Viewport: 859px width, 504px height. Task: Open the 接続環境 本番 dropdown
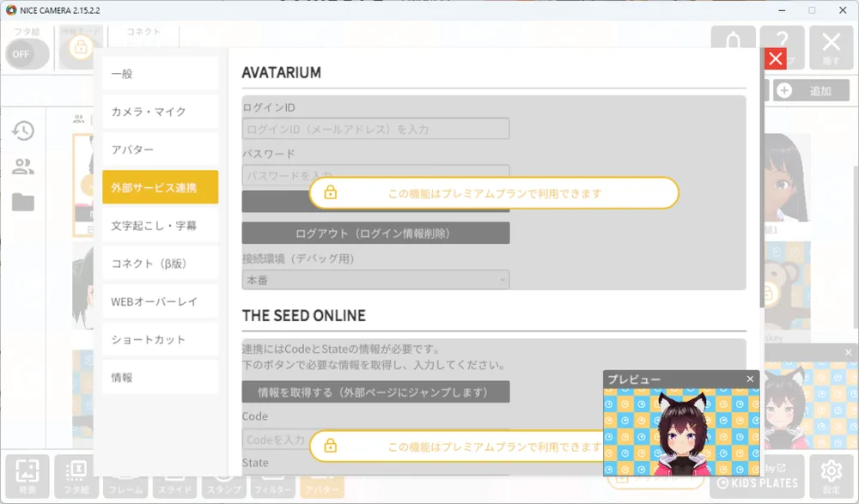(x=376, y=280)
